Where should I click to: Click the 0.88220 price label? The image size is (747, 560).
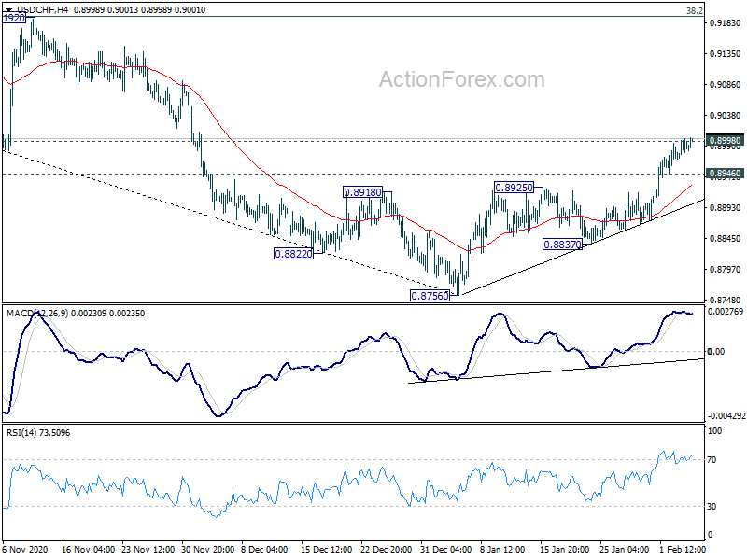point(293,254)
